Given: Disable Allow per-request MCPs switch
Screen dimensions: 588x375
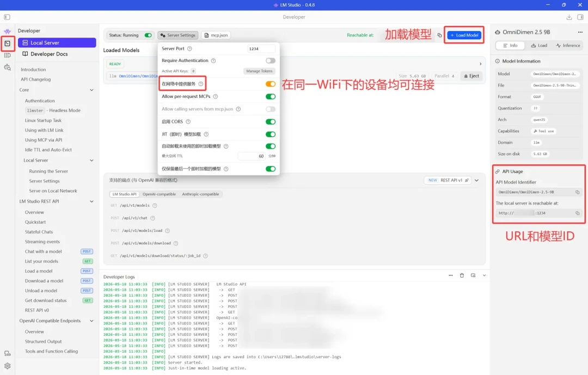Looking at the screenshot, I should coord(271,96).
